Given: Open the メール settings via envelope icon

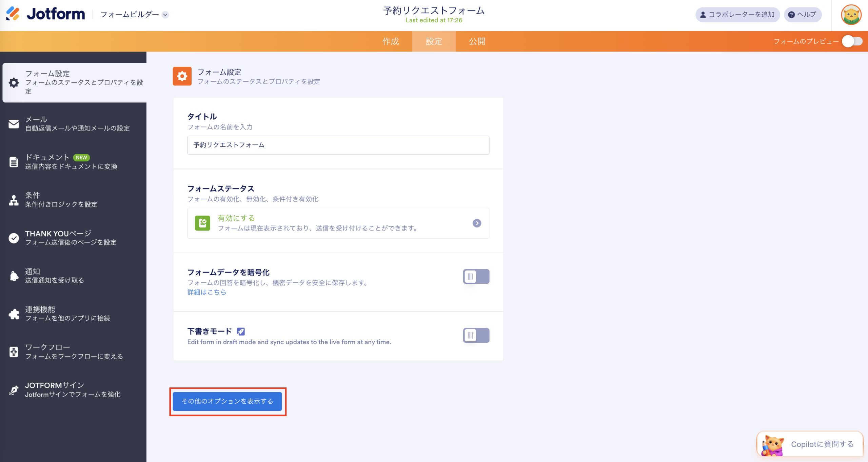Looking at the screenshot, I should click(14, 124).
